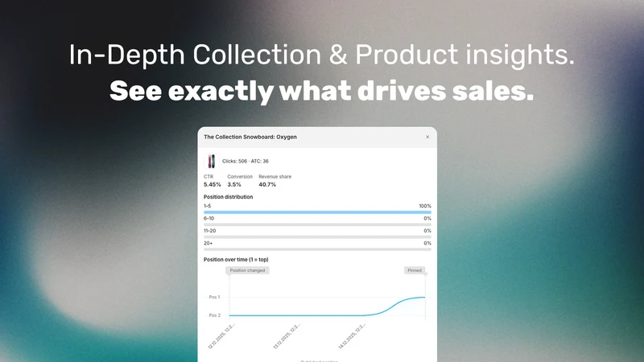Click the 6–10 position distribution bar
Image resolution: width=644 pixels, height=362 pixels.
[317, 224]
